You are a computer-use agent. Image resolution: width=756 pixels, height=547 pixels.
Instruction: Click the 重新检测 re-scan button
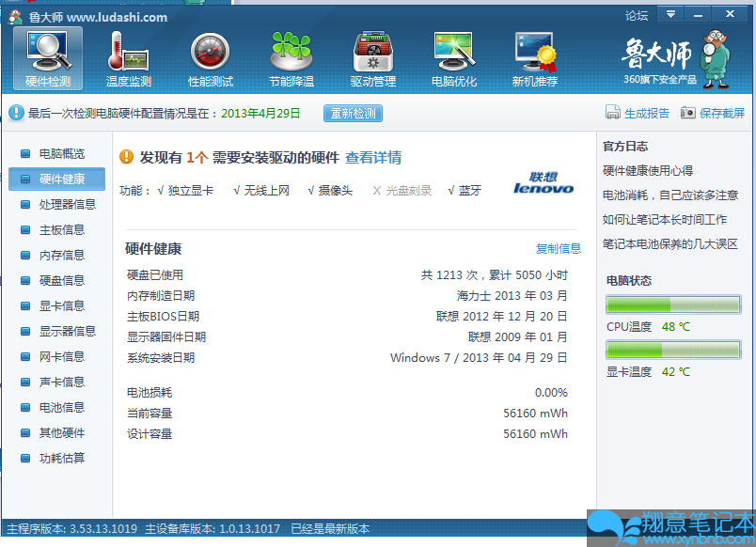point(353,114)
